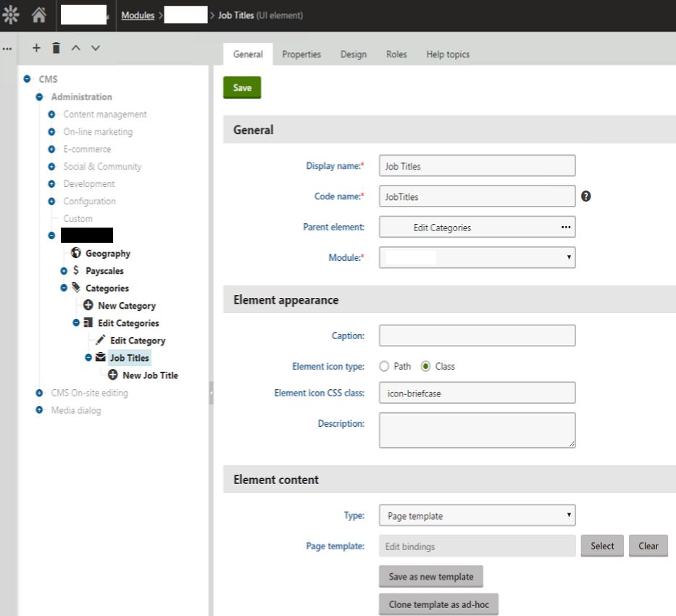Select New Category in the tree
Image resolution: width=676 pixels, height=616 pixels.
tap(127, 306)
